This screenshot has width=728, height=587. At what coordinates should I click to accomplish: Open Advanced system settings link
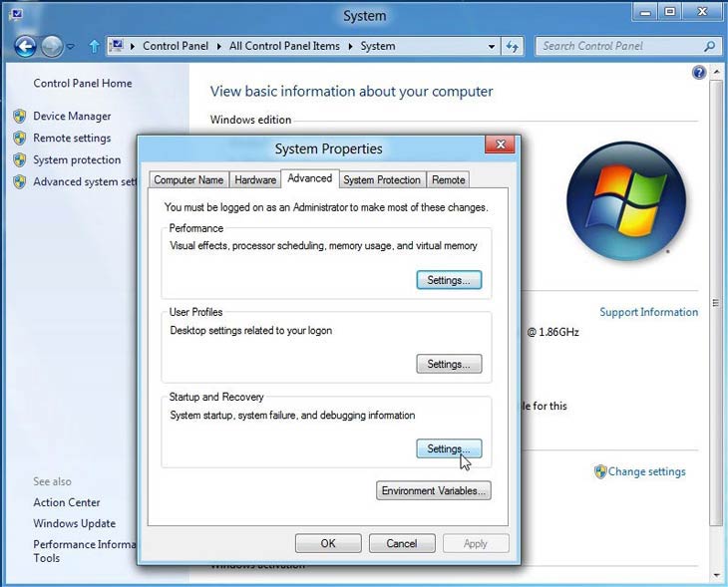click(85, 181)
